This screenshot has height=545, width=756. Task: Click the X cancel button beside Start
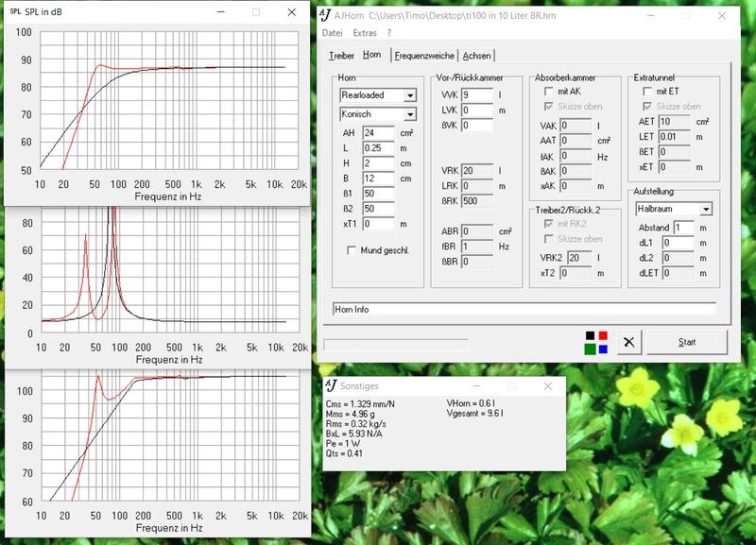(x=627, y=342)
